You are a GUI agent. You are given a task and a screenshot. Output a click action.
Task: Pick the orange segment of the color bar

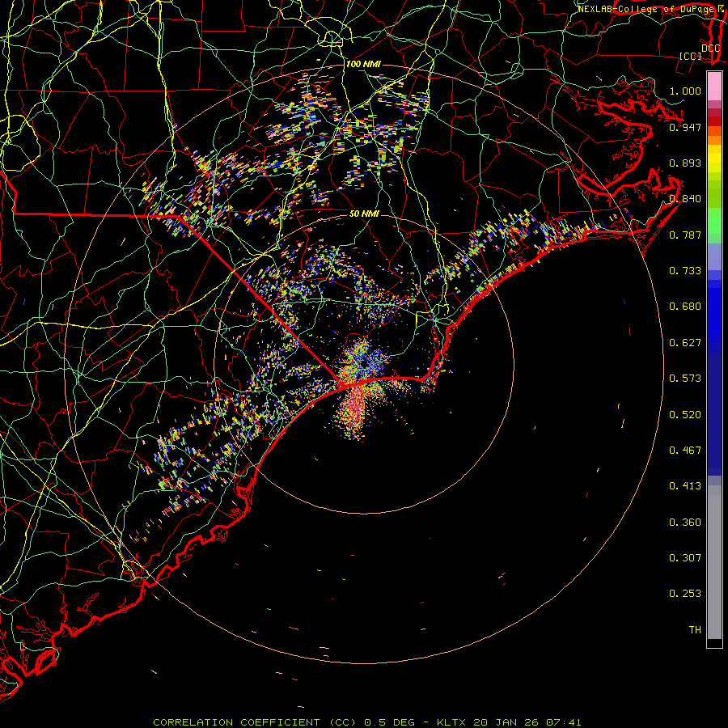coord(714,140)
